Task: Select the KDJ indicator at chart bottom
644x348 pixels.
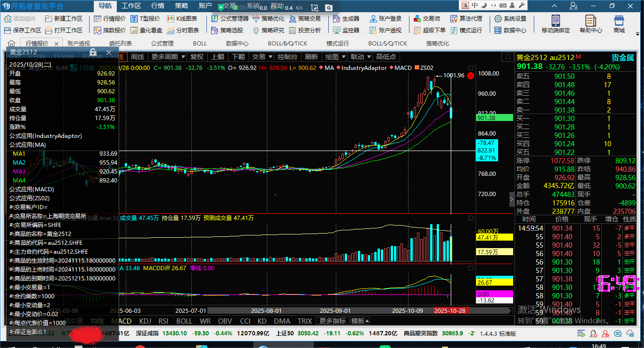Action: pos(145,321)
